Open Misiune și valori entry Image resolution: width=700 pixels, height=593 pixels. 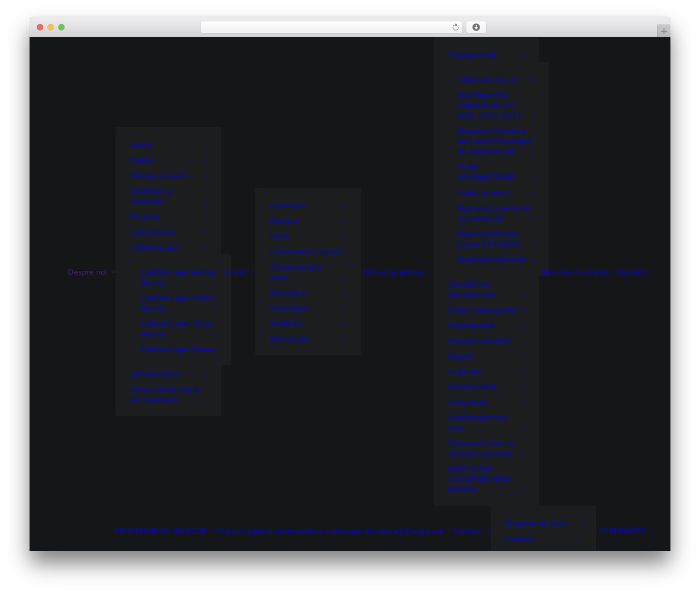159,176
